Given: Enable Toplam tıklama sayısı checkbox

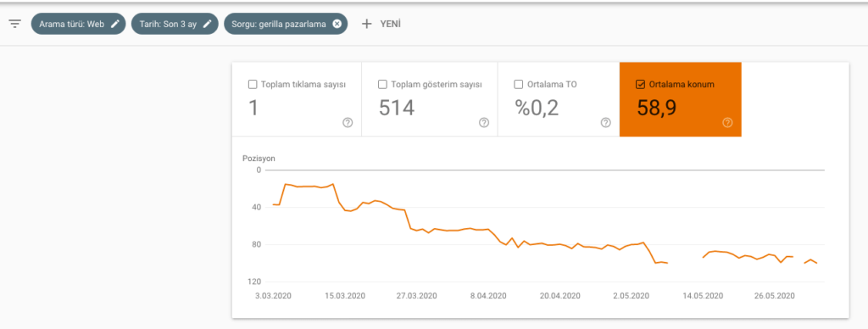Looking at the screenshot, I should tap(253, 85).
